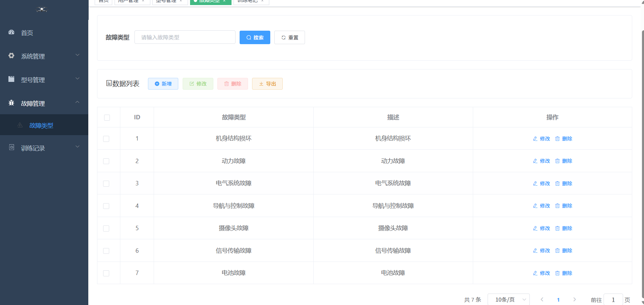This screenshot has height=305, width=644.
Task: Toggle the select-all checkbox in the table header
Action: (x=107, y=118)
